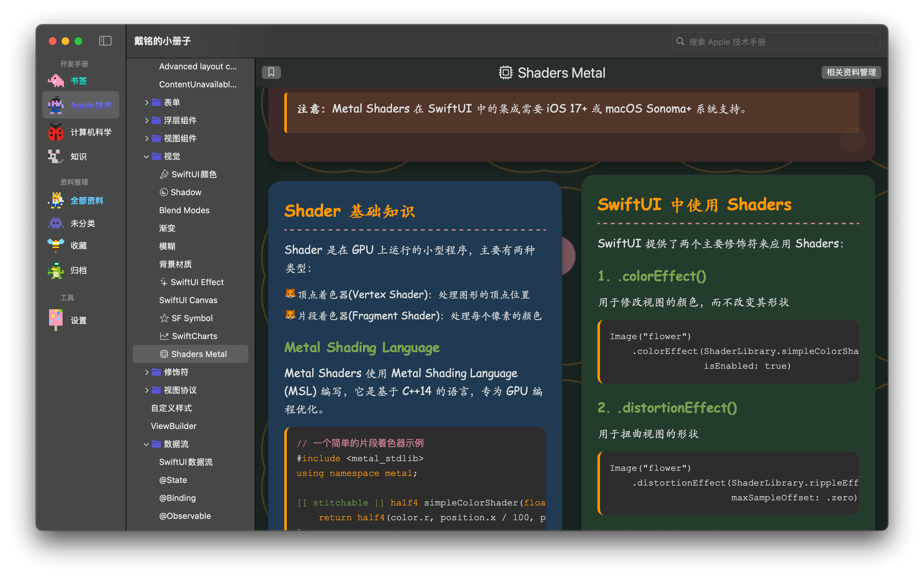Click the search field for Apple 技术手册
This screenshot has width=924, height=578.
[776, 41]
